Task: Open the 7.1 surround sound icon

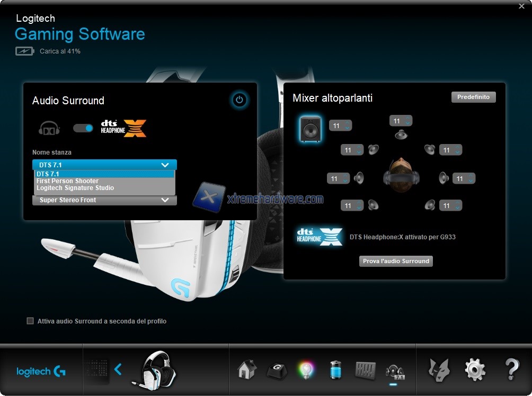Action: pos(395,371)
